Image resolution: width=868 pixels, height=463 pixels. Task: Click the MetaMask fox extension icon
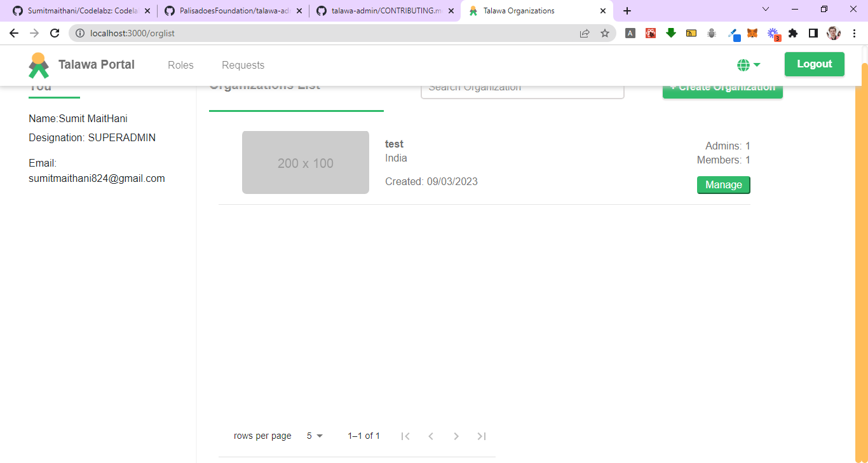point(753,32)
